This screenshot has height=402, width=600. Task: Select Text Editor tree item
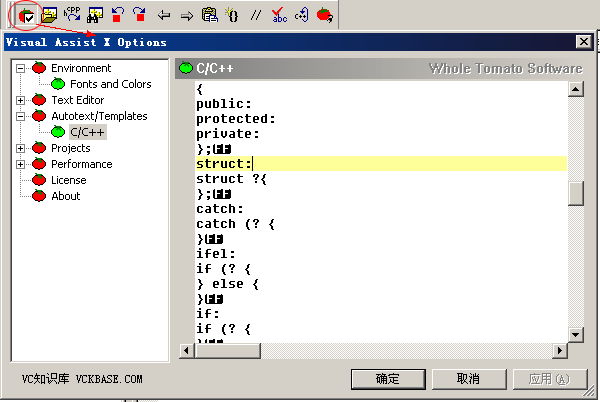click(78, 100)
